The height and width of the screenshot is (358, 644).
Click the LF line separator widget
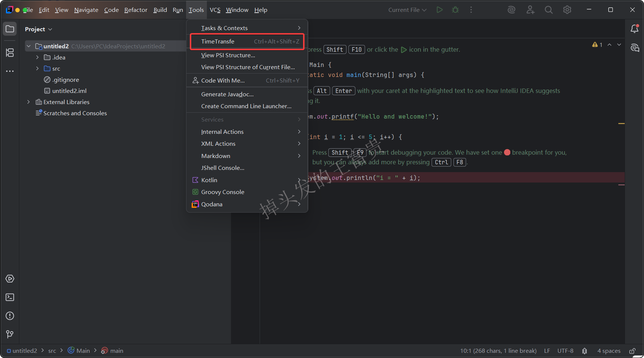click(547, 351)
